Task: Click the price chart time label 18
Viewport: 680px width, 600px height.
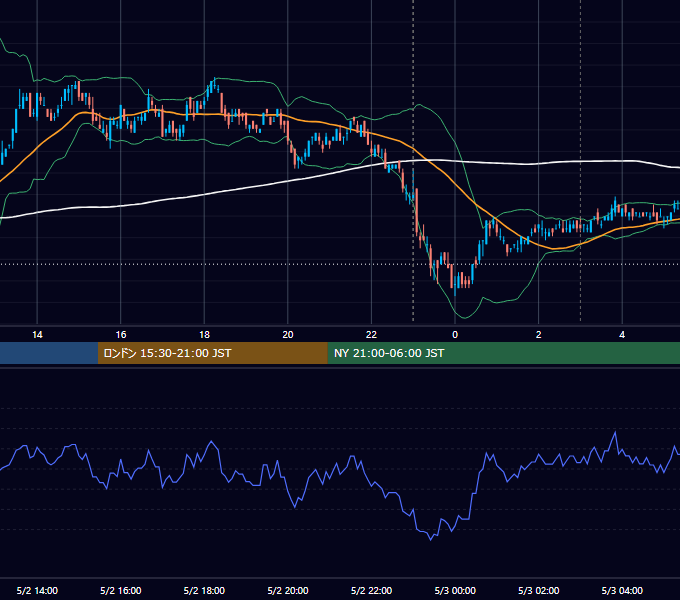Action: tap(204, 335)
